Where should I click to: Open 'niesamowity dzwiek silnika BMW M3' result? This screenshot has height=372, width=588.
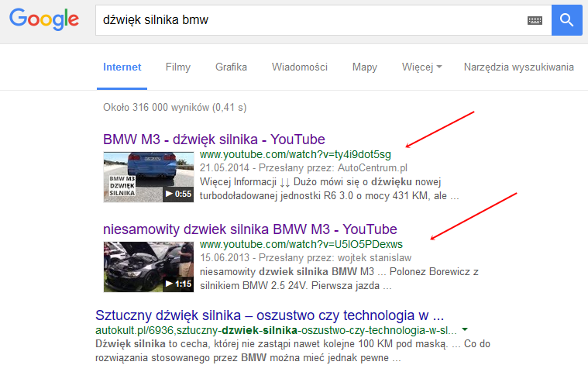pos(249,229)
